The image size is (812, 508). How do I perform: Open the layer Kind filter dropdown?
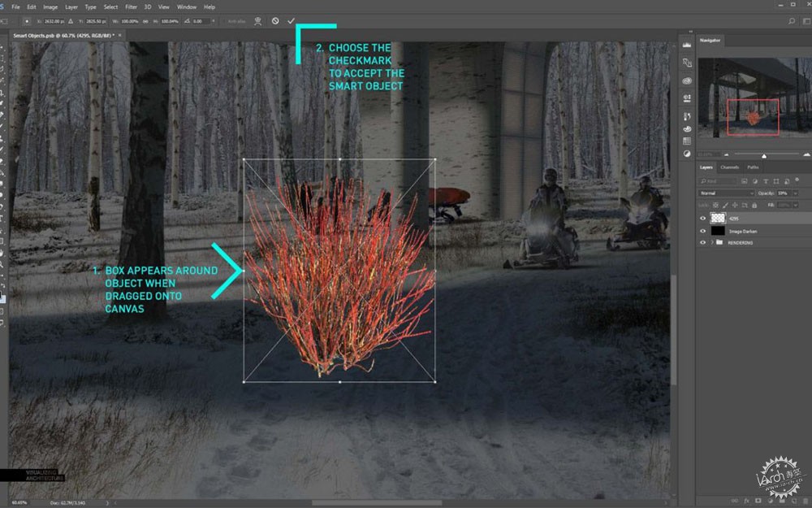click(x=717, y=181)
